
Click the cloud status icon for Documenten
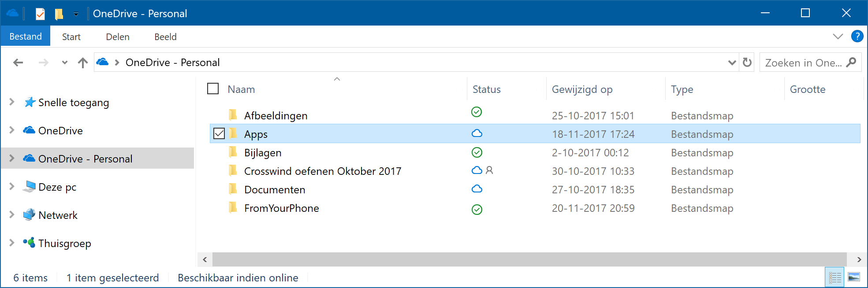477,189
